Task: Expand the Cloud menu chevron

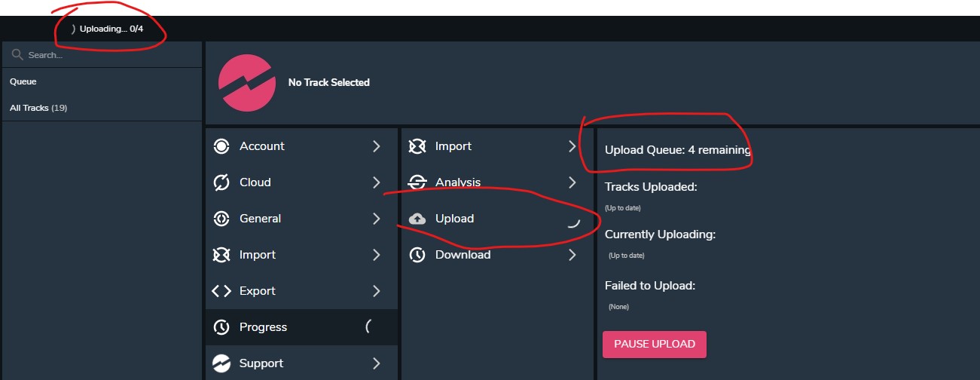Action: tap(376, 182)
